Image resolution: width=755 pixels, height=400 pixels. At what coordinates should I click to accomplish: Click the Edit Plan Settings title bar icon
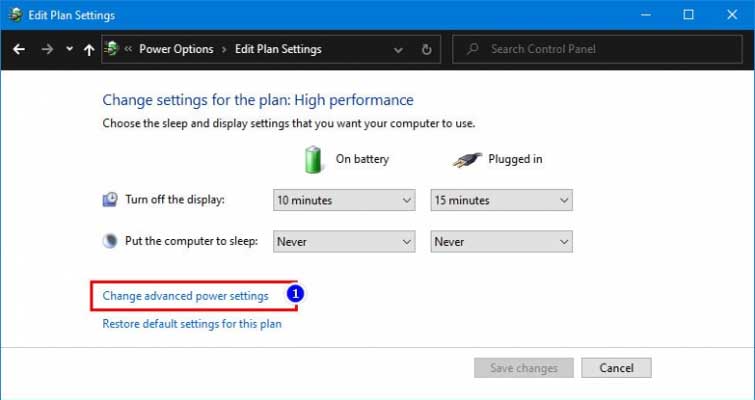point(15,15)
